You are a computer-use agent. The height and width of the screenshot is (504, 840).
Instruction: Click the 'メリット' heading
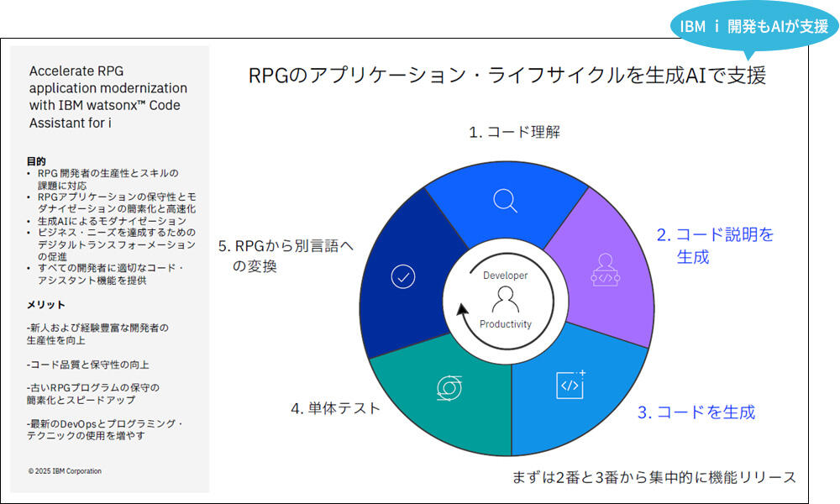(46, 305)
